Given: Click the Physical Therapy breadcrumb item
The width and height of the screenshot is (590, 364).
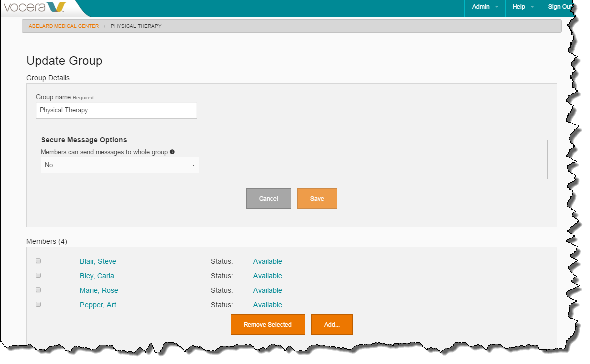Looking at the screenshot, I should click(136, 26).
